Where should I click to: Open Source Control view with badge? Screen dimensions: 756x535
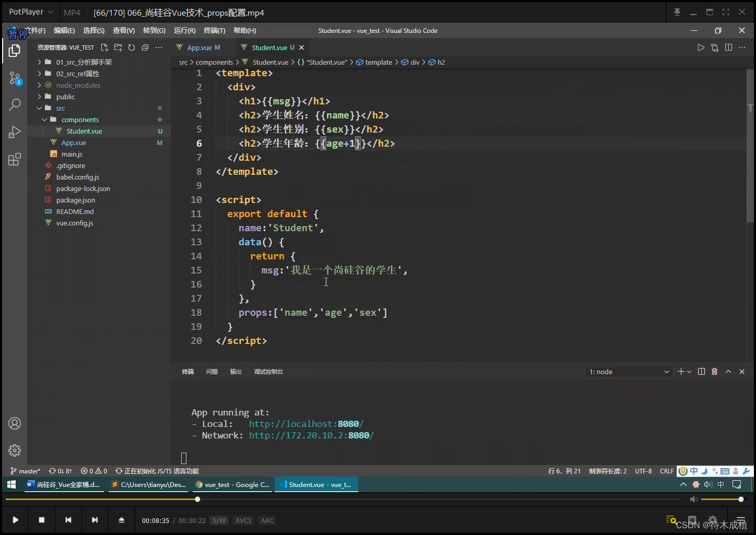15,79
